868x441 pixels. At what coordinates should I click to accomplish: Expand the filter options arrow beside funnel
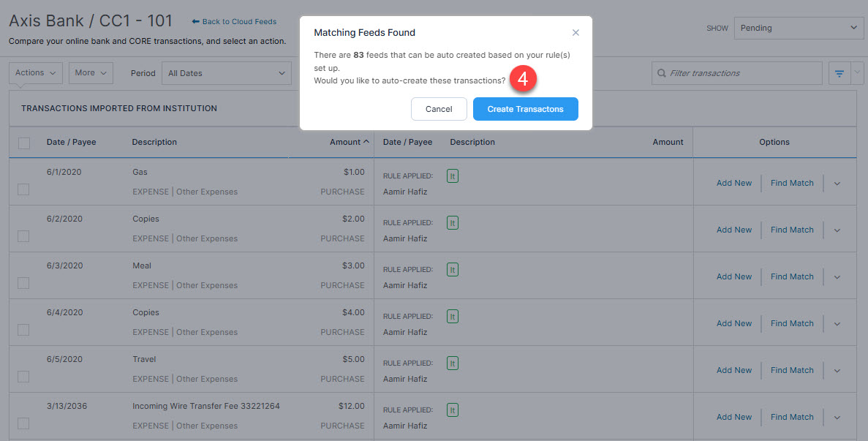[x=858, y=73]
